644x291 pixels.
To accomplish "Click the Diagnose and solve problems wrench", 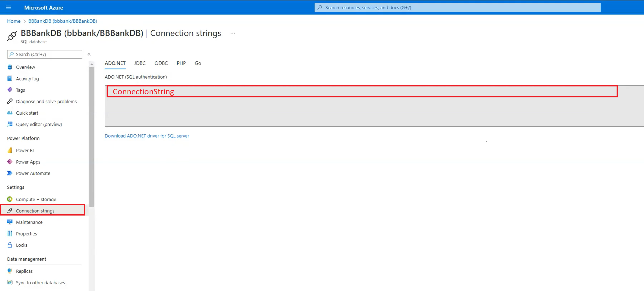I will click(x=10, y=101).
